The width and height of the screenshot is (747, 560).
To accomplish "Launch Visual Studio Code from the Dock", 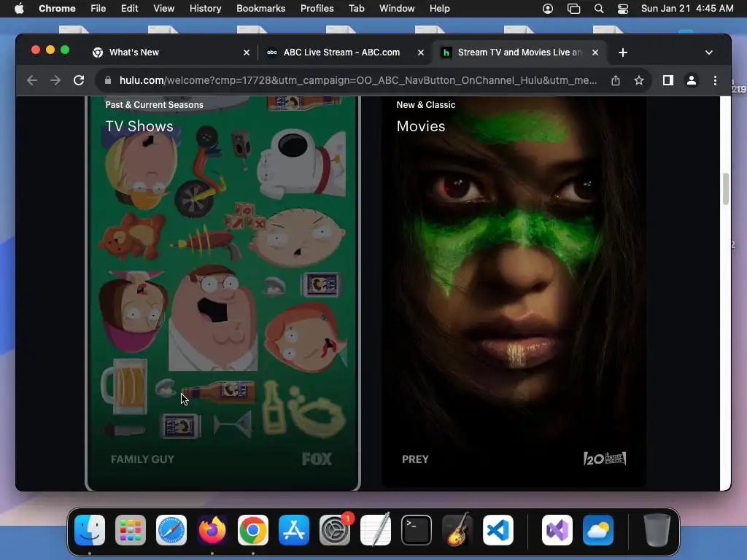I will tap(498, 530).
